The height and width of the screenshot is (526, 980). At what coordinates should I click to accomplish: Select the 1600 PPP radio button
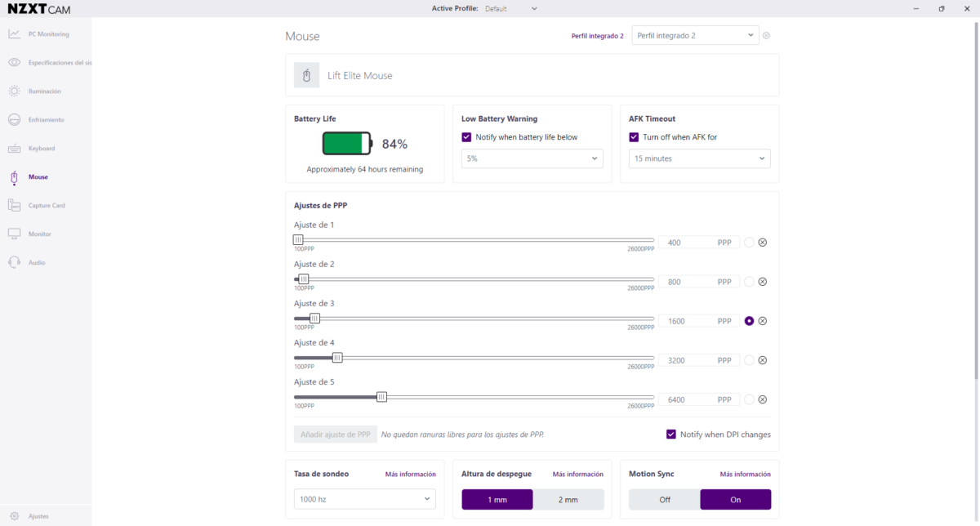tap(749, 321)
